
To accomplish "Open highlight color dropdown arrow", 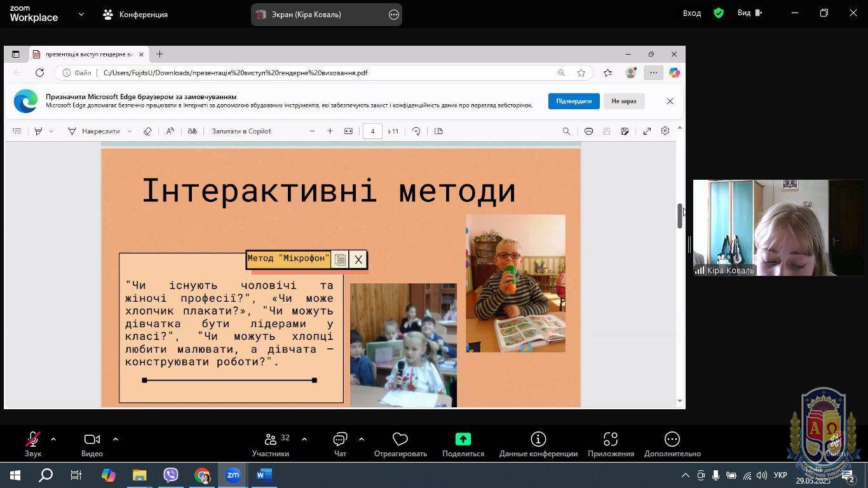I will (x=51, y=131).
